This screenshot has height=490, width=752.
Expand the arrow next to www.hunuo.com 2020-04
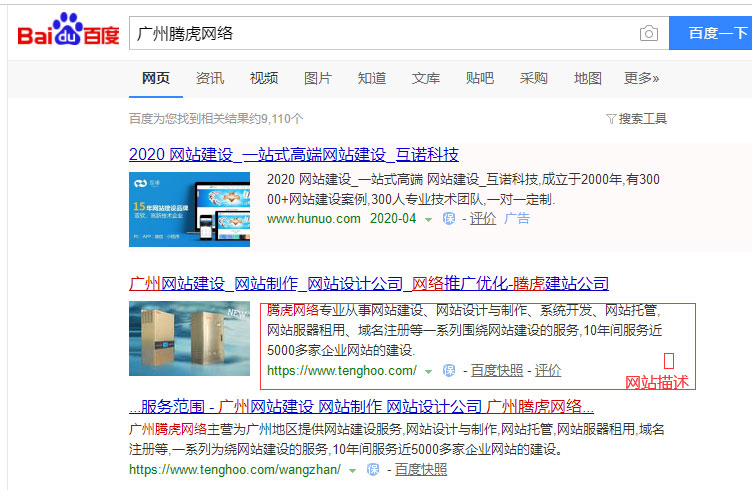click(x=428, y=219)
